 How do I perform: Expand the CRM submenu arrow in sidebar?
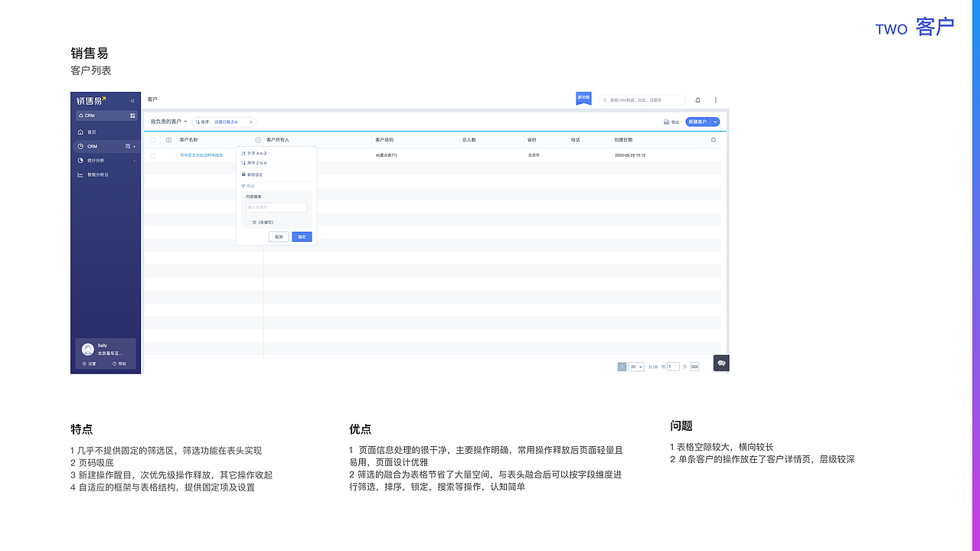pyautogui.click(x=134, y=146)
